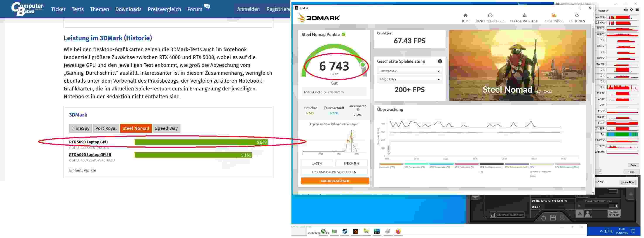The height and width of the screenshot is (238, 644).
Task: Click the fan speed value field in Afterburner
Action: click(613, 206)
